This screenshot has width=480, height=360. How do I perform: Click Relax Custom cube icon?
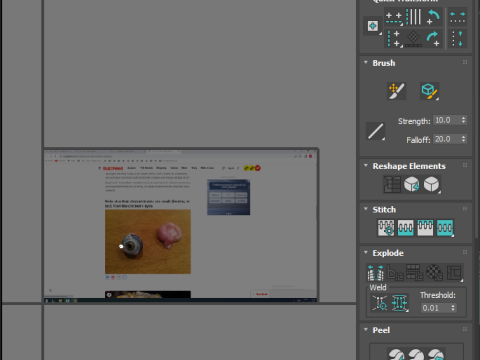click(x=431, y=184)
